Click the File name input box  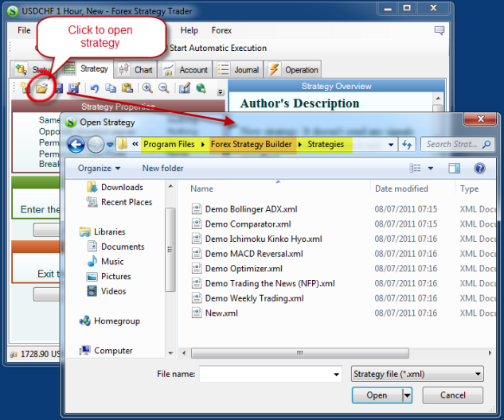coord(270,374)
